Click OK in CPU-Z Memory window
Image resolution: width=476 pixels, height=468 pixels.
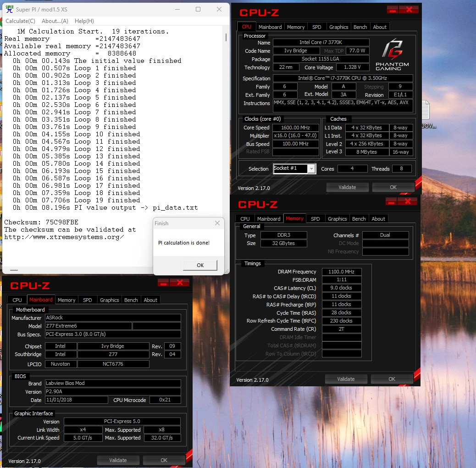pyautogui.click(x=392, y=379)
